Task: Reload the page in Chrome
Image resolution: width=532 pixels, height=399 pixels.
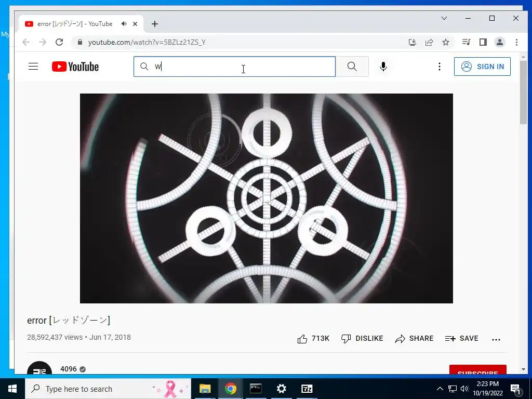Action: (x=59, y=42)
